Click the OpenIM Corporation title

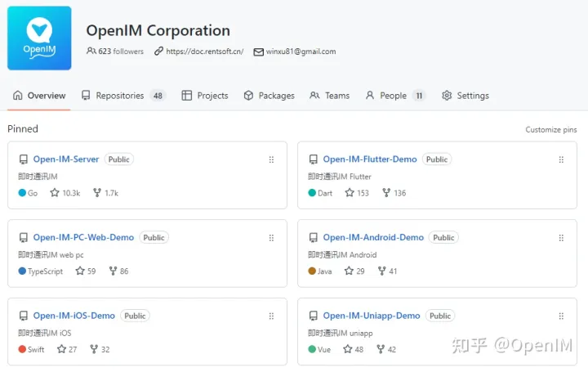pos(158,31)
